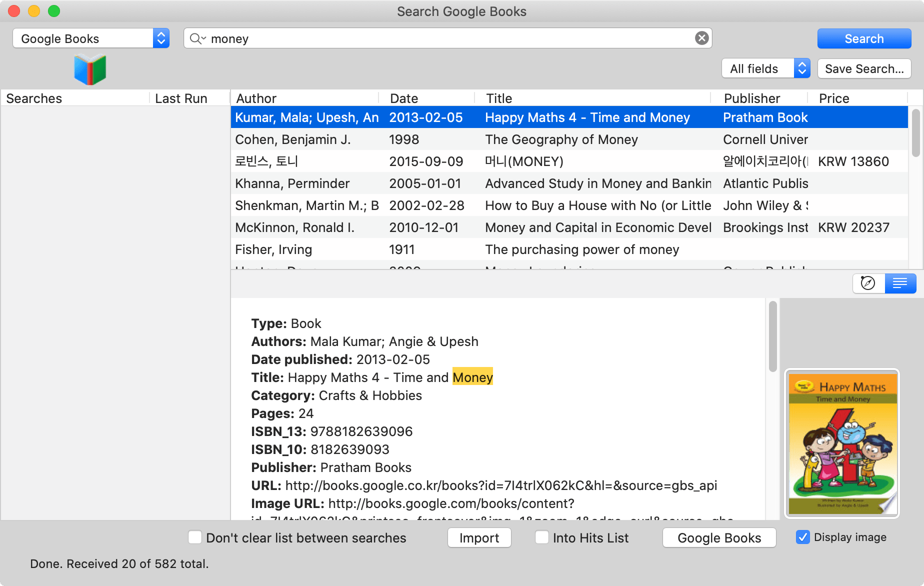Sort results by the Price column

(858, 98)
